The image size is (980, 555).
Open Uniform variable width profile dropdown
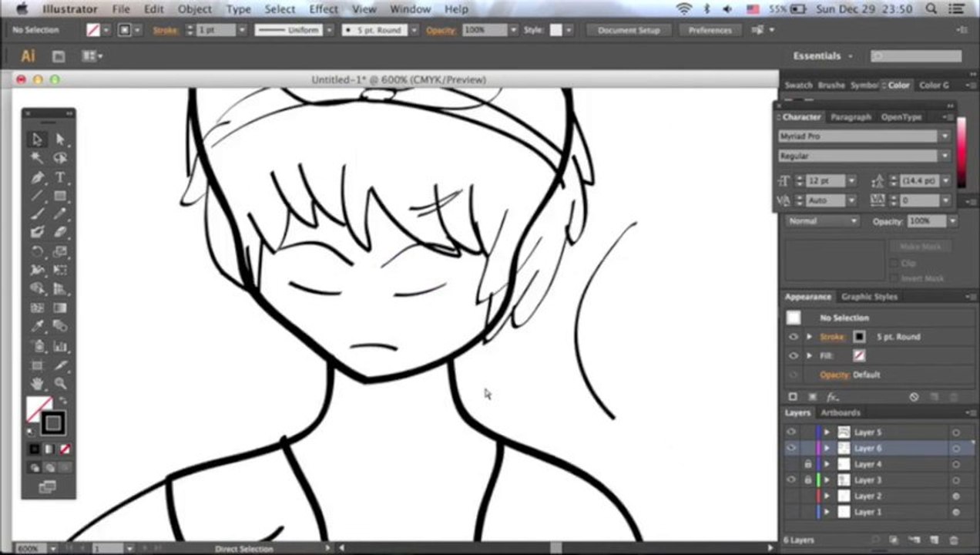pos(328,30)
